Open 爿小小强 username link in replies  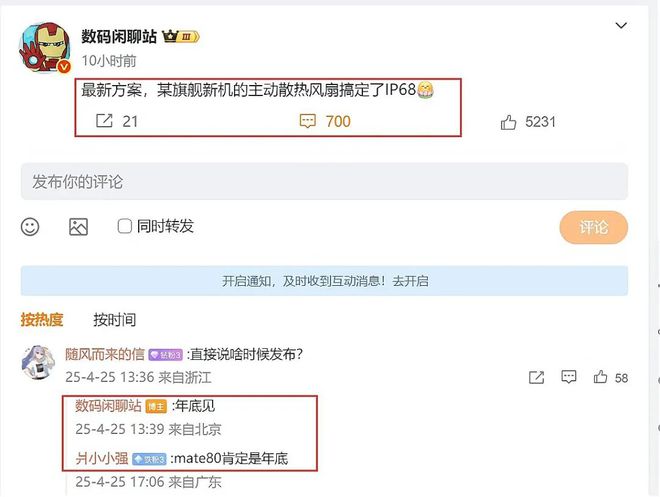(x=102, y=458)
